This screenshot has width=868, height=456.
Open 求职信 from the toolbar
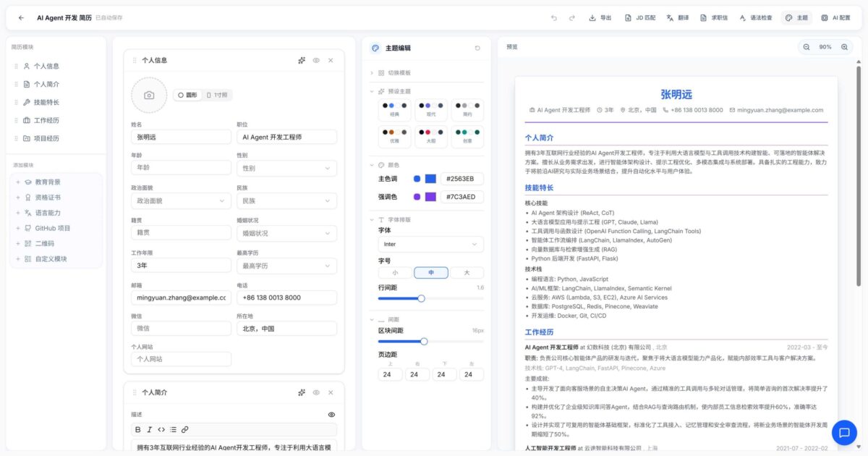tap(714, 18)
